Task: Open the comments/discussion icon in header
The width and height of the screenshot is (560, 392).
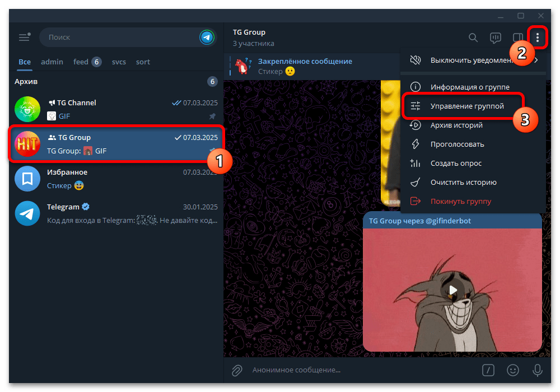Action: click(496, 38)
